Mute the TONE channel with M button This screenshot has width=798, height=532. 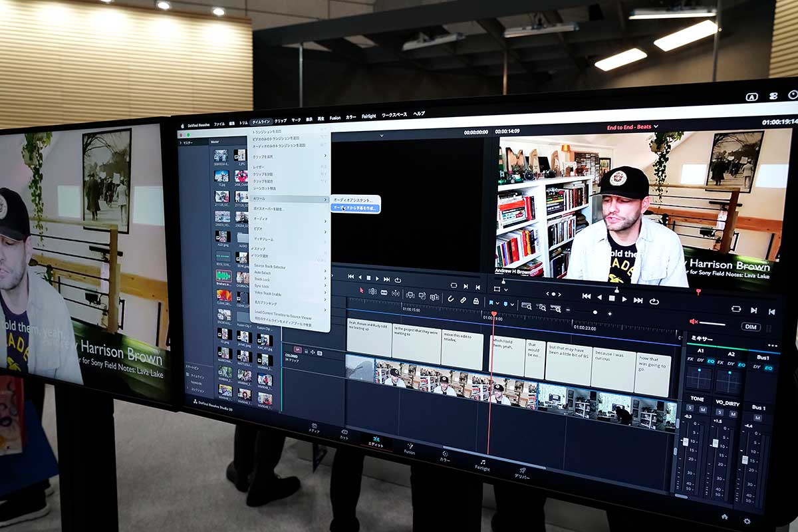(702, 408)
